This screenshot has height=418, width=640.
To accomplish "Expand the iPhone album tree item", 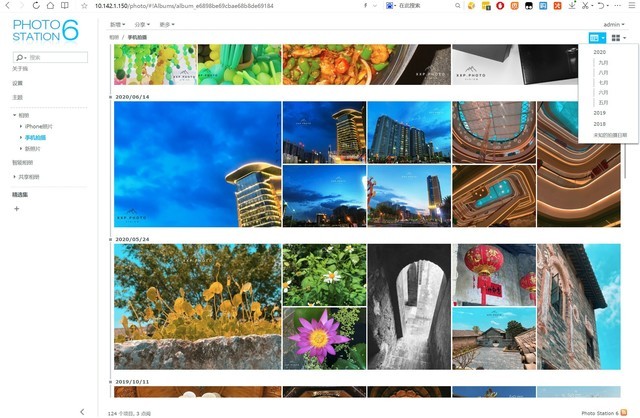I will [21, 126].
